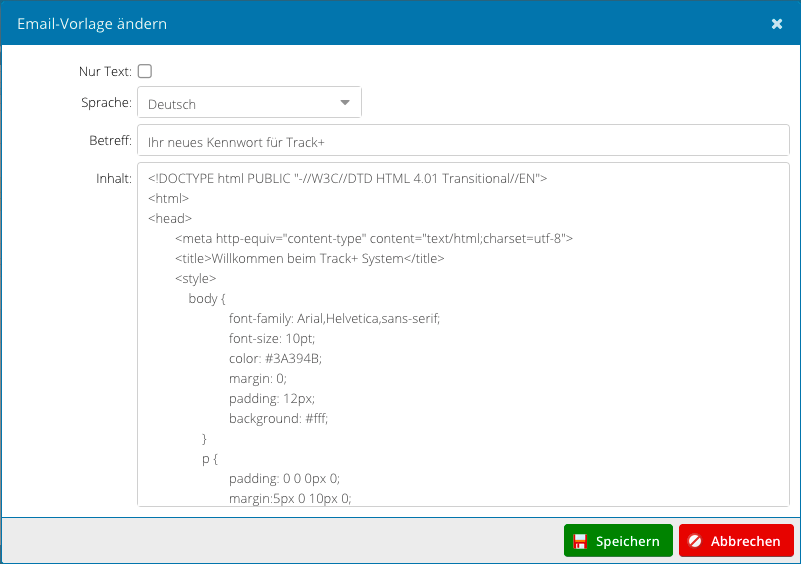Click the Sprache label

point(106,103)
